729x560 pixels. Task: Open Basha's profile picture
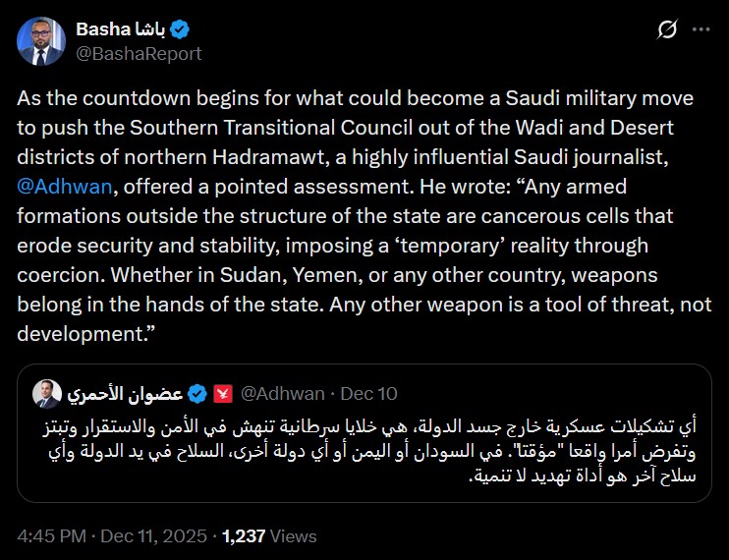[x=40, y=41]
